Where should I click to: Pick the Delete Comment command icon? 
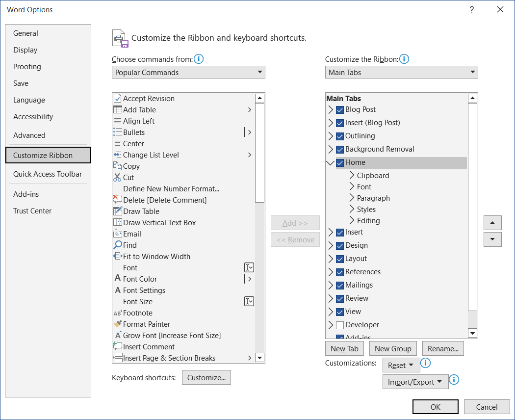tap(117, 199)
